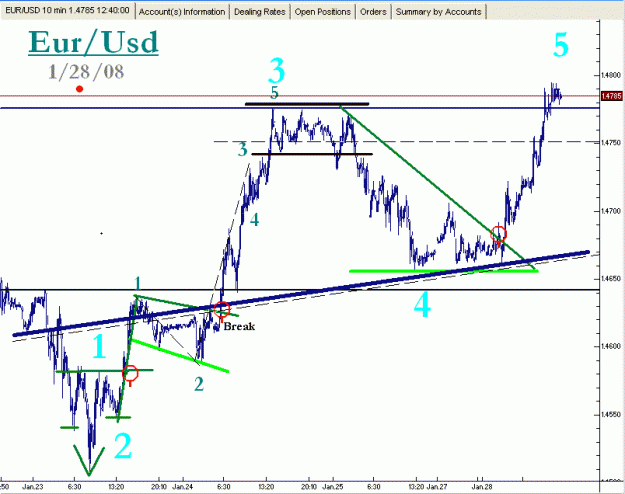The image size is (625, 494).
Task: Click the Jan.27 date on time axis
Action: point(437,487)
